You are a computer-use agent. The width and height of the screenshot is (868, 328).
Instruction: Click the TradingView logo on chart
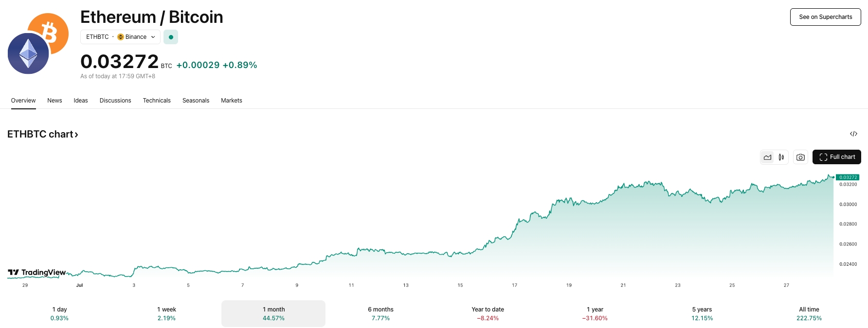[x=37, y=273]
